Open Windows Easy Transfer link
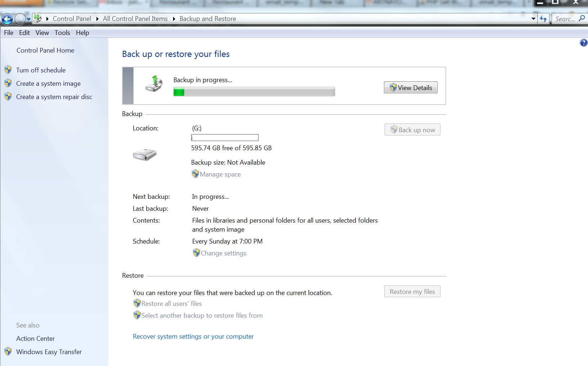588x366 pixels. 49,352
